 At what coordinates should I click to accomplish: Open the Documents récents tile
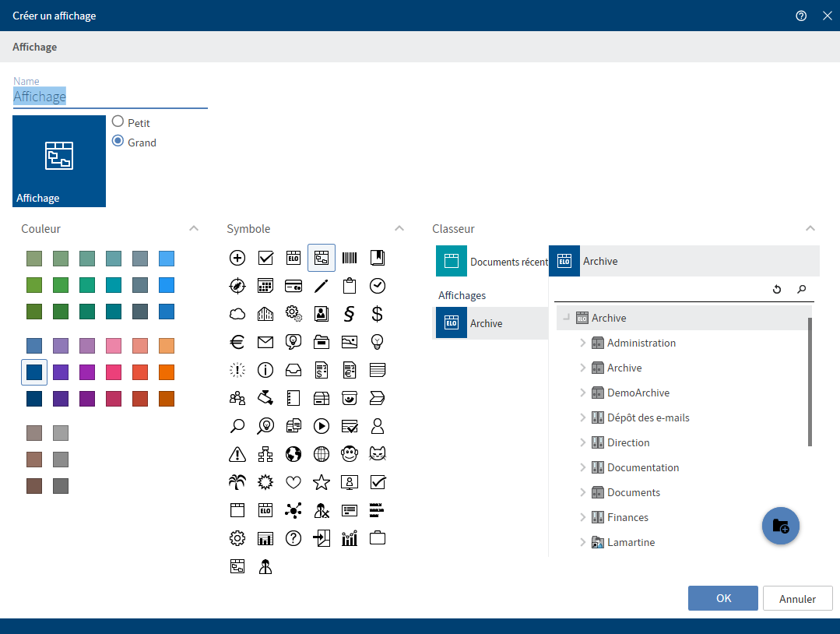tap(490, 262)
